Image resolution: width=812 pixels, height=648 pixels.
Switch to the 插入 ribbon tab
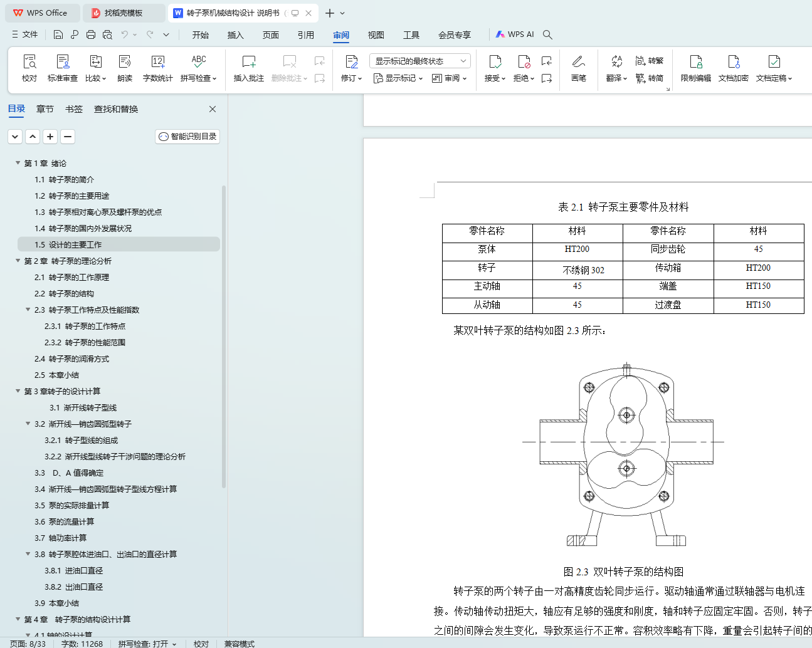point(236,35)
